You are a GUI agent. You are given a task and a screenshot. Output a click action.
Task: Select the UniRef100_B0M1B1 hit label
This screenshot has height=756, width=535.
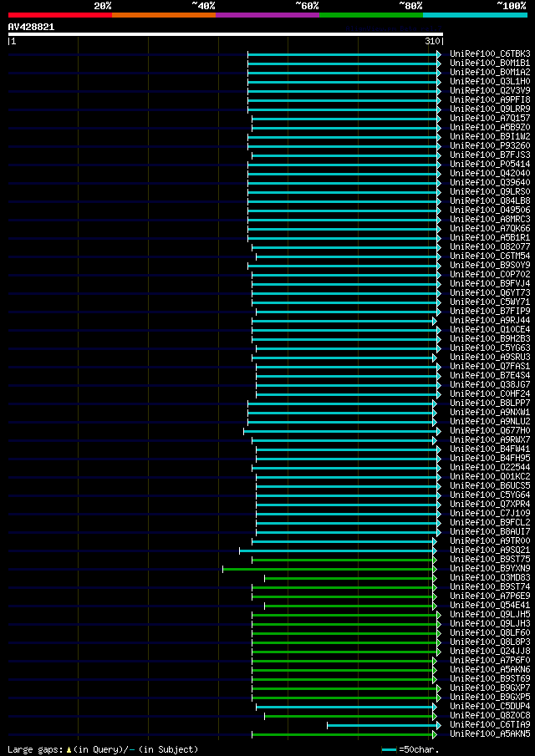(490, 63)
